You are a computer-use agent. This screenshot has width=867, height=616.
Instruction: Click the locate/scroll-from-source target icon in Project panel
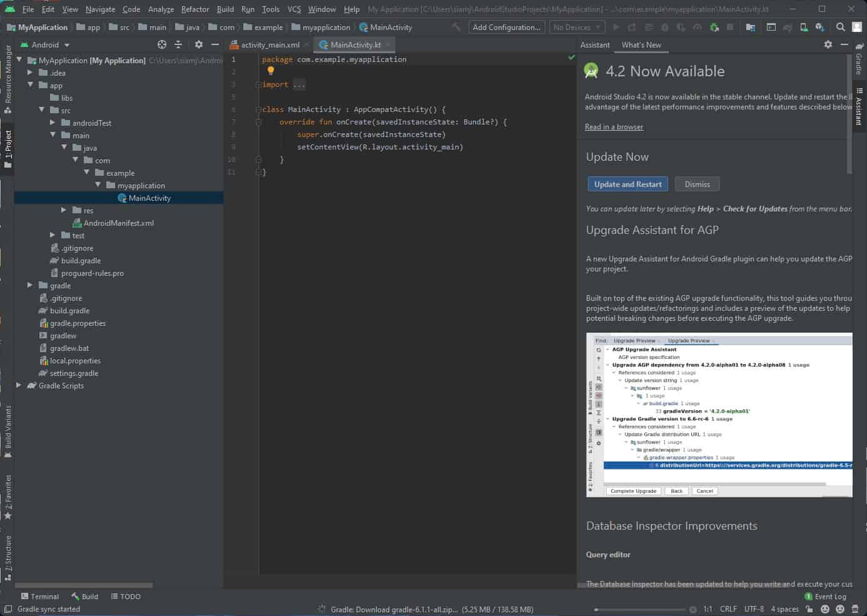pos(162,44)
